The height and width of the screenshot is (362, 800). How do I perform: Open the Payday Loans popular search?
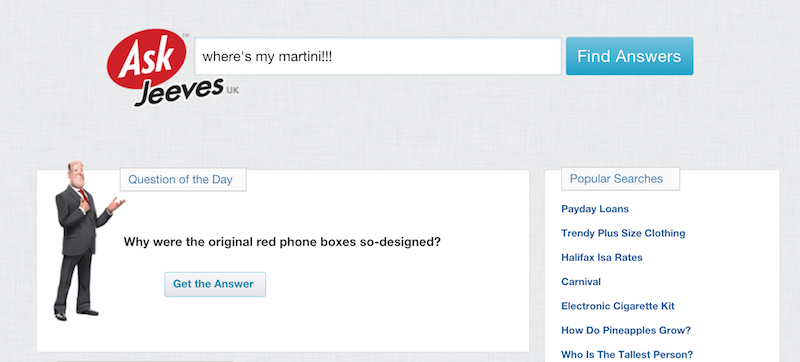(595, 209)
